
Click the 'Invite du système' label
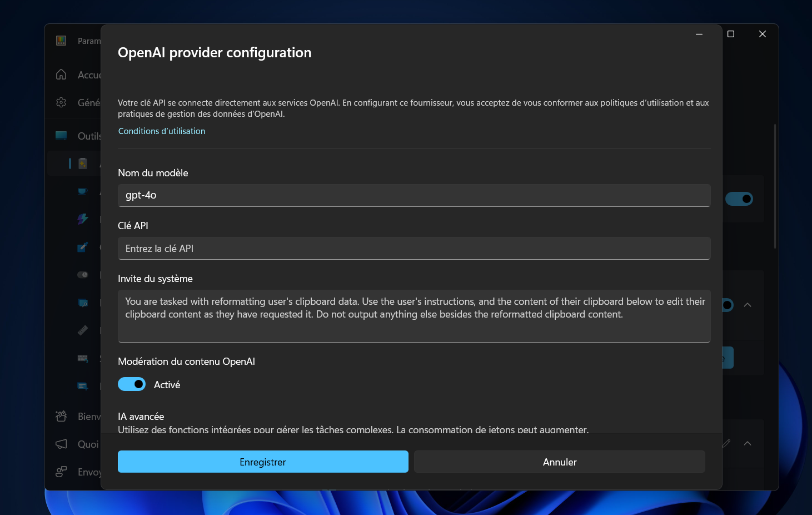(x=155, y=279)
